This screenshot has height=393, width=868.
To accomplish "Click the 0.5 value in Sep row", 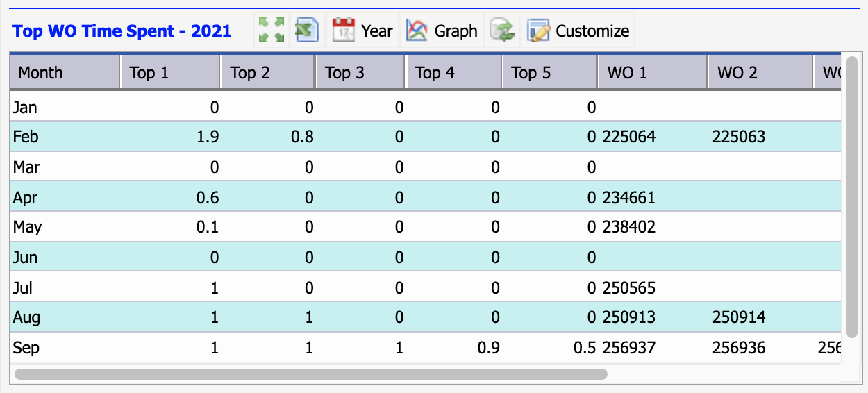I will pyautogui.click(x=584, y=348).
